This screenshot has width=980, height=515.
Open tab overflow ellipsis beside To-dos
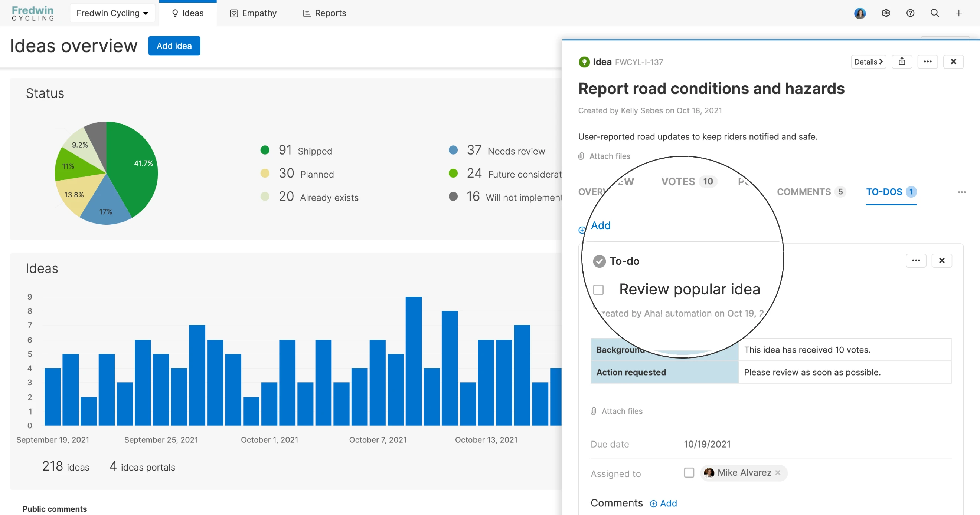[961, 192]
